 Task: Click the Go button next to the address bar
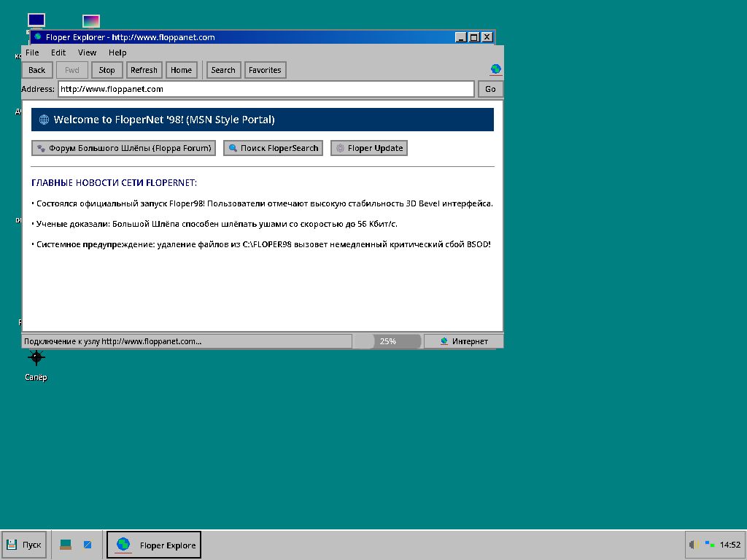tap(490, 89)
